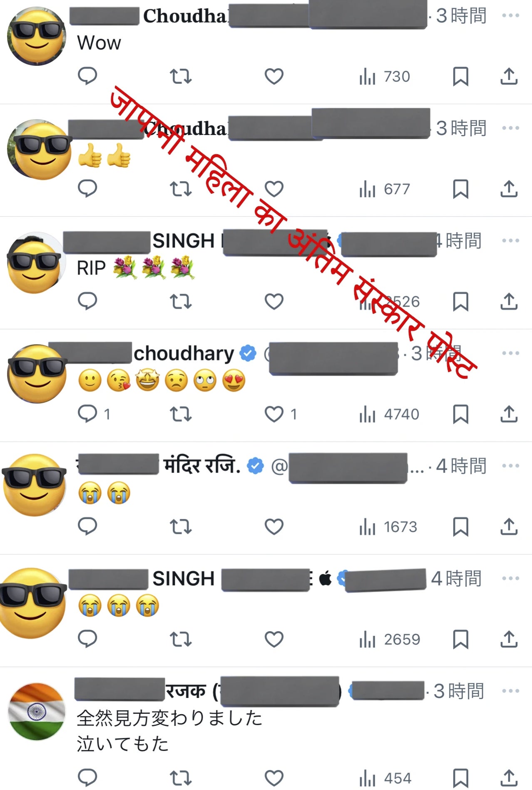This screenshot has height=790, width=532.
Task: Open more options on the RIP tweet
Action: (x=510, y=241)
